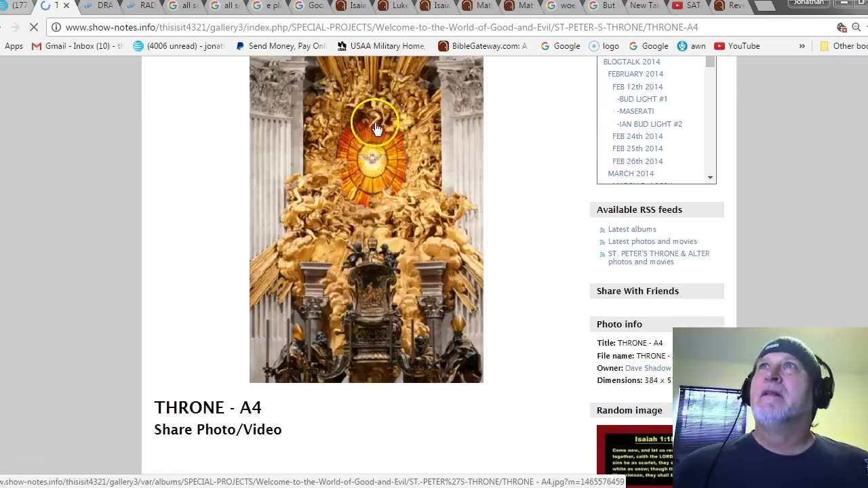
Task: Switch to the (177 tab
Action: [x=15, y=5]
